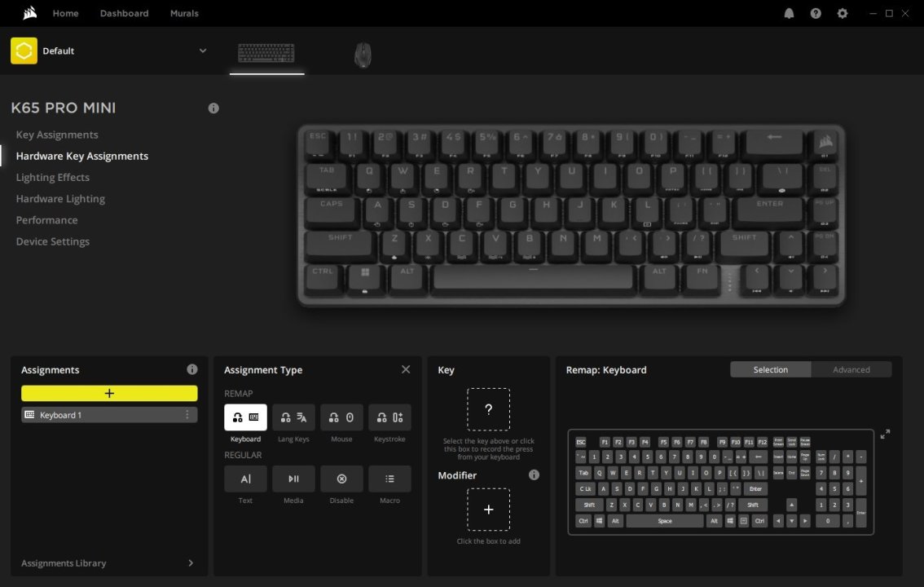
Task: Open the help question mark icon
Action: (816, 13)
